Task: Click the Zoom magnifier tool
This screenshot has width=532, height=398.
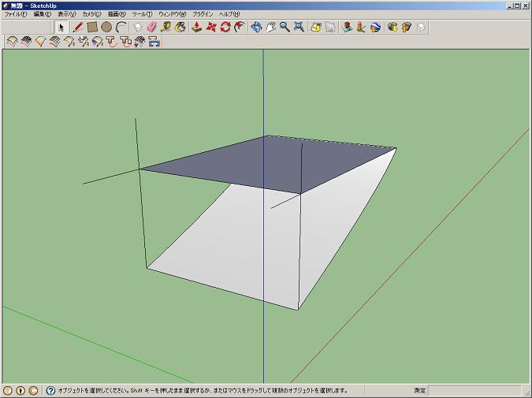Action: (x=285, y=27)
